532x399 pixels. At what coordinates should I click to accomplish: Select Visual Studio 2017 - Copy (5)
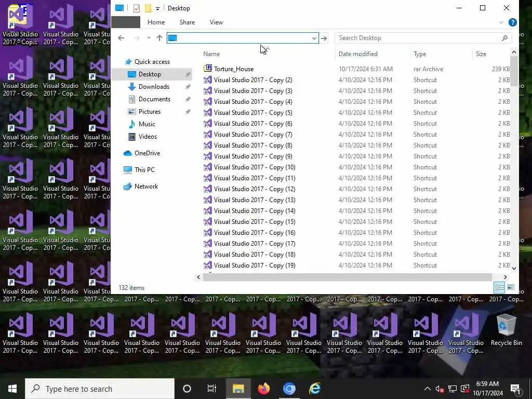pyautogui.click(x=253, y=113)
